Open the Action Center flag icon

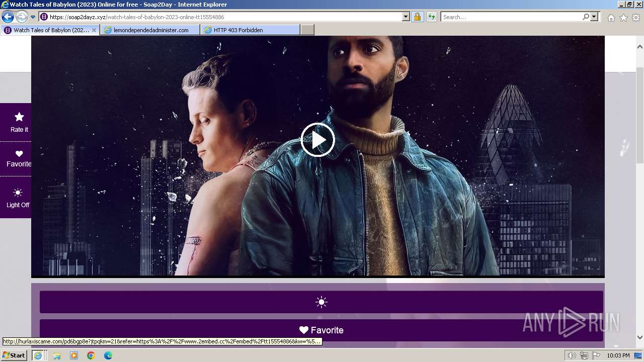click(596, 355)
